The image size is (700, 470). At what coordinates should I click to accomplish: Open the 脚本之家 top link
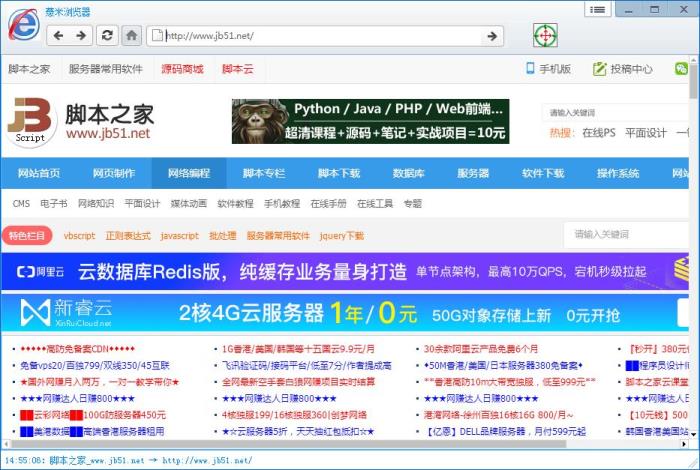point(29,69)
